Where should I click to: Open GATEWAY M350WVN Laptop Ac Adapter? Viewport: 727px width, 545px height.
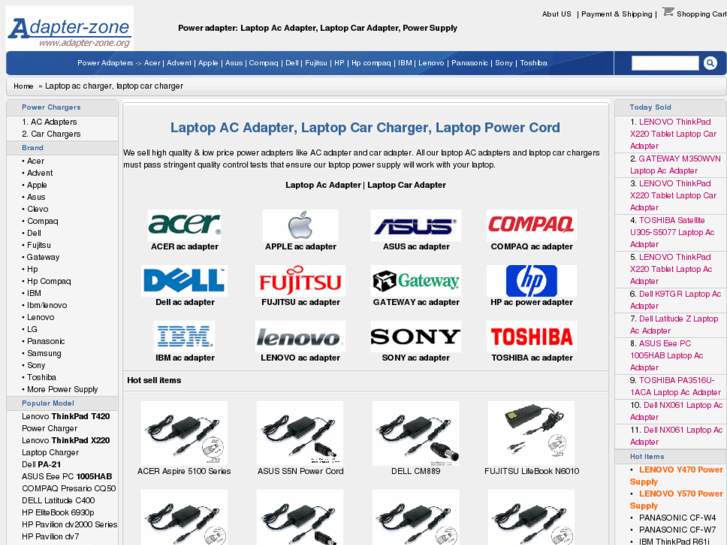pyautogui.click(x=675, y=165)
